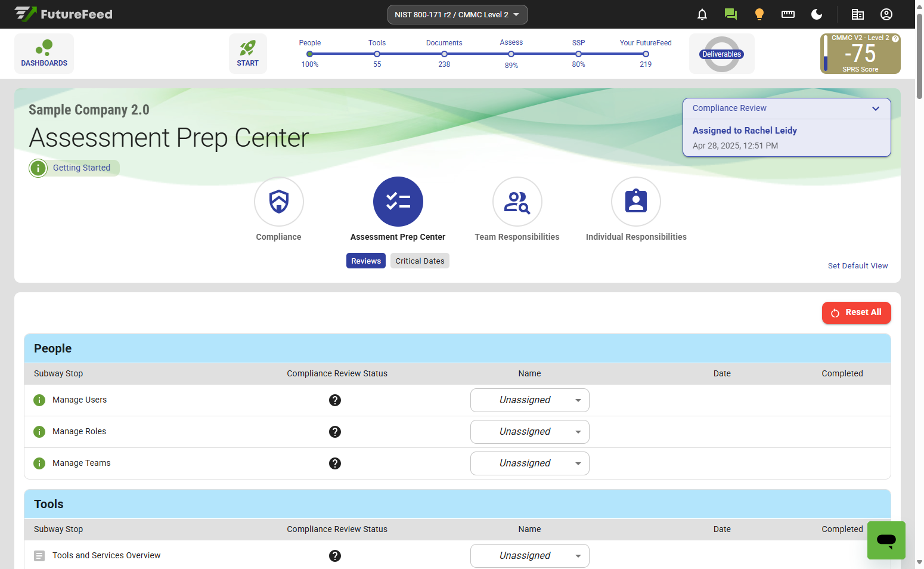924x569 pixels.
Task: Switch to the Critical Dates tab
Action: click(x=420, y=261)
